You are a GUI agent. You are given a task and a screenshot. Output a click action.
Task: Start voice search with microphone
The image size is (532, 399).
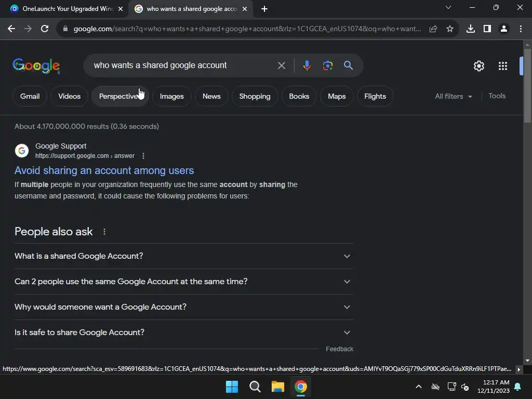point(307,65)
